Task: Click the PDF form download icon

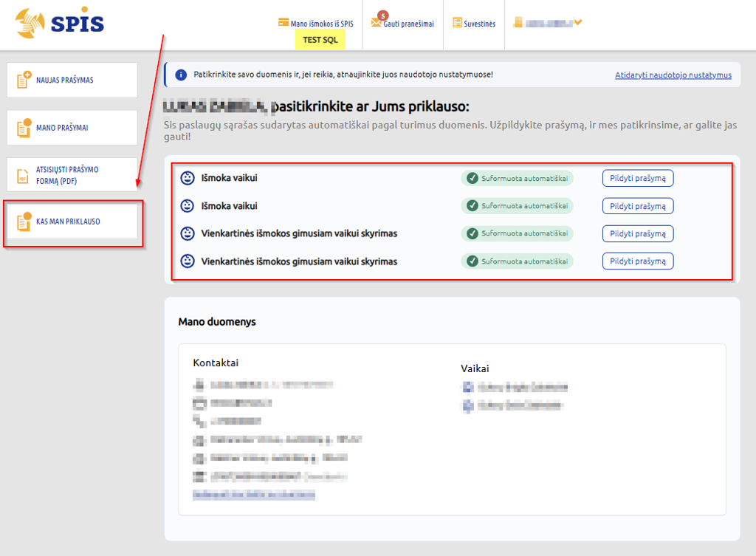Action: pyautogui.click(x=24, y=175)
